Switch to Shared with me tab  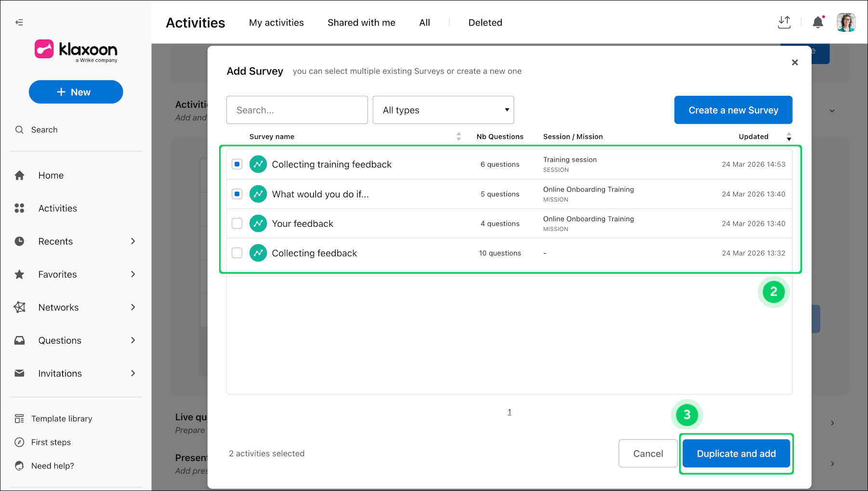click(361, 23)
